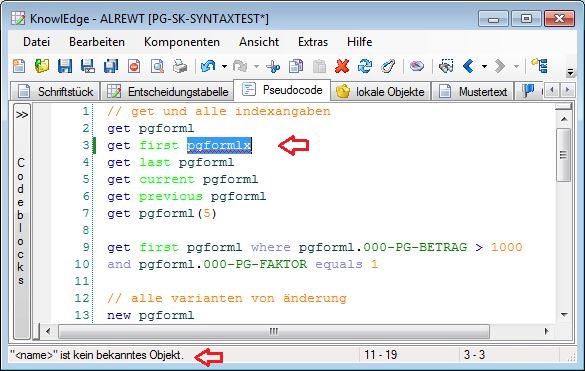This screenshot has height=371, width=585.
Task: Open dropdown next to blue back arrow
Action: pyautogui.click(x=484, y=67)
